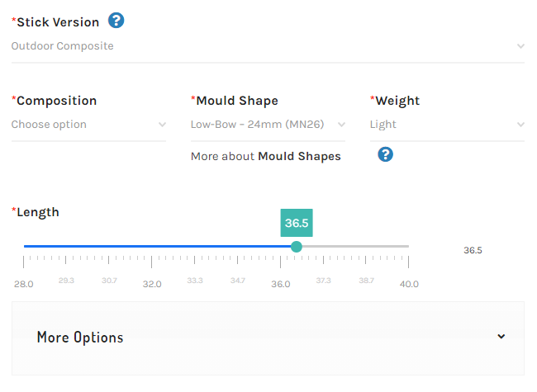
Task: Open the Mould Shape dropdown
Action: [268, 125]
